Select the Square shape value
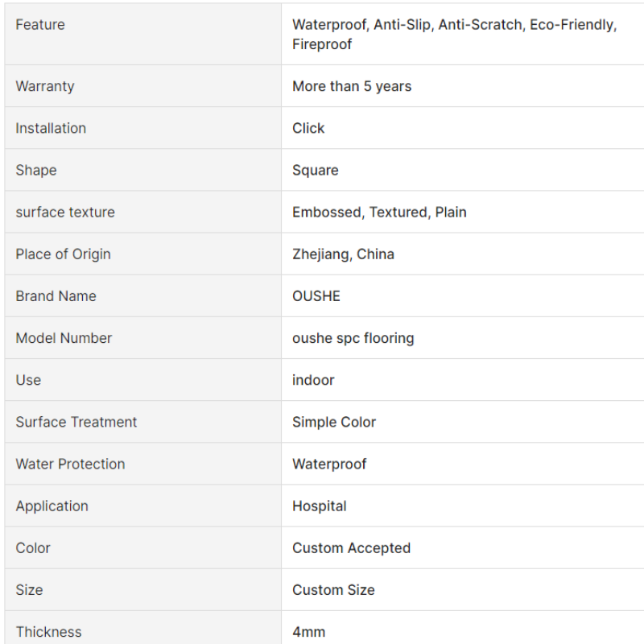Screen dimensions: 644x644 coord(315,170)
